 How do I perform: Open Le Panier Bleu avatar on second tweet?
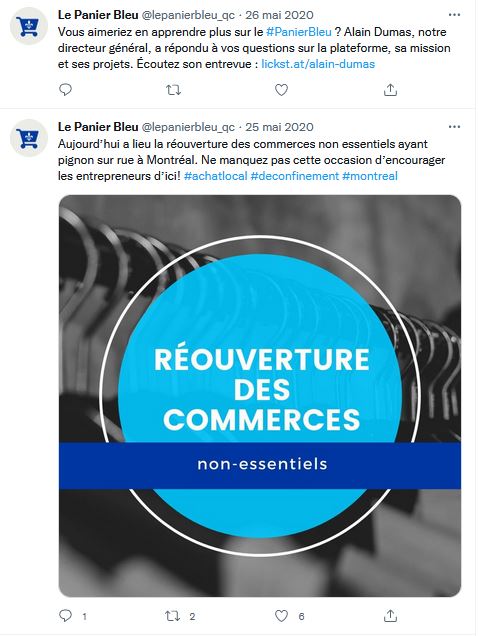[x=29, y=138]
